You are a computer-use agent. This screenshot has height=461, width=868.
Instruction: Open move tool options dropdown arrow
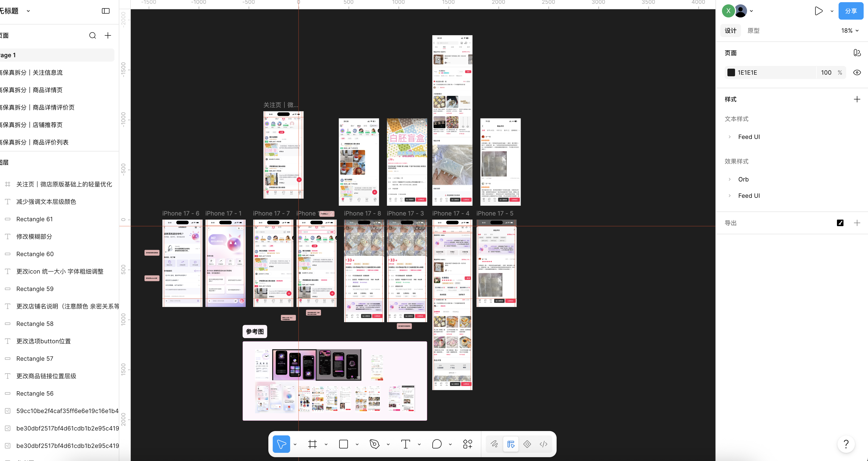tap(295, 444)
